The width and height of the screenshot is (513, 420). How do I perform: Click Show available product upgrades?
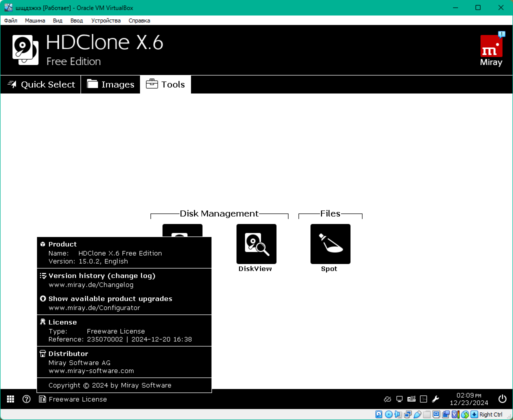point(110,298)
